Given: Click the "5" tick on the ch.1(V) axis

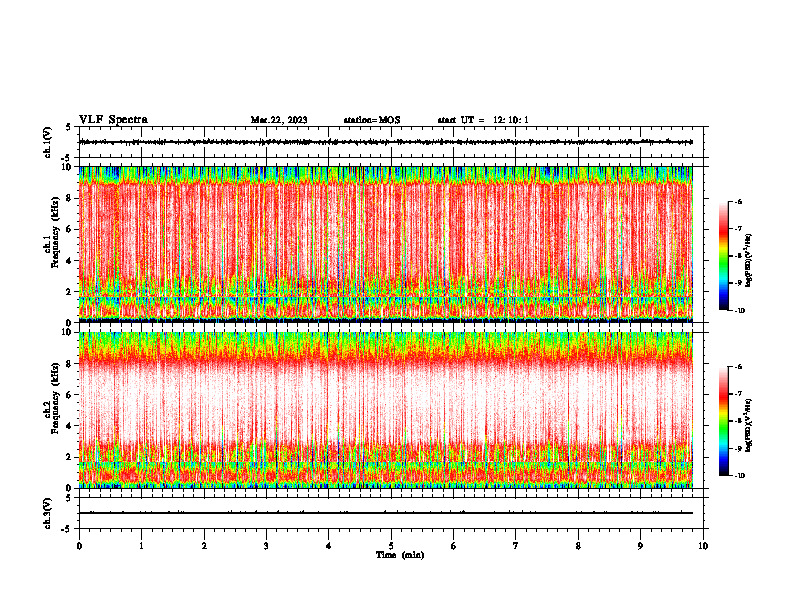Looking at the screenshot, I should 69,127.
